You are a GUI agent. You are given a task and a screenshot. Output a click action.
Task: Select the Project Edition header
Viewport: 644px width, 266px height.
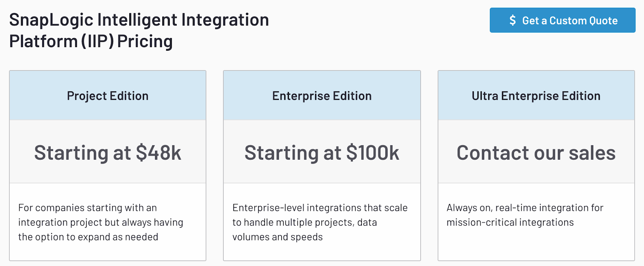[107, 96]
